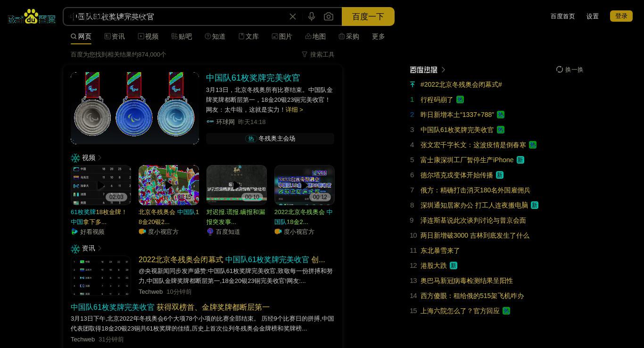Play the 00:15 北京冬残奥会 video
Image resolution: width=644 pixels, height=348 pixels.
(x=169, y=185)
